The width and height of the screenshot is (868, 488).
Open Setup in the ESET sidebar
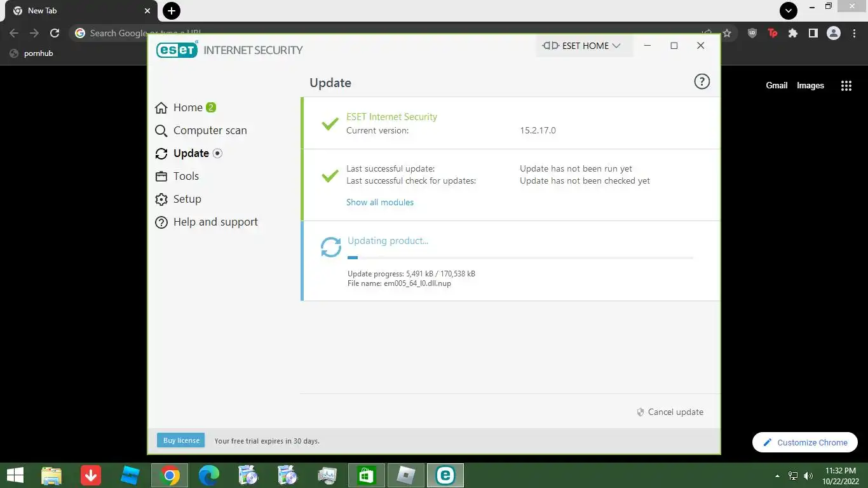[179, 200]
